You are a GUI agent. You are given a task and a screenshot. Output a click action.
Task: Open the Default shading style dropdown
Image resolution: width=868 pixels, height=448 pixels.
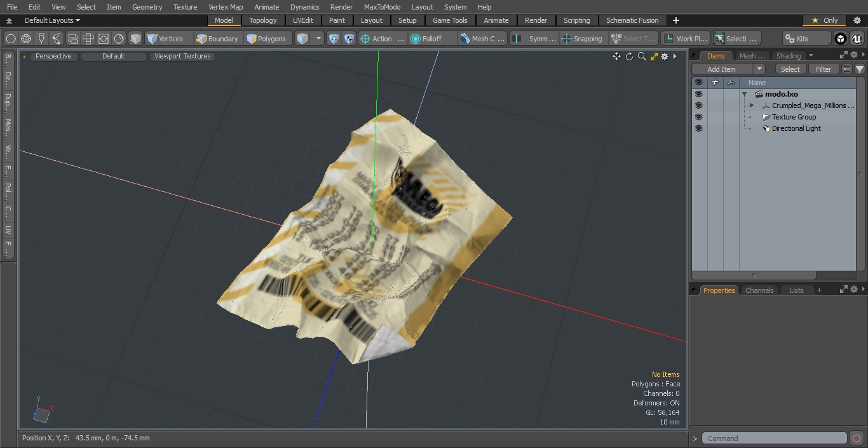(113, 56)
